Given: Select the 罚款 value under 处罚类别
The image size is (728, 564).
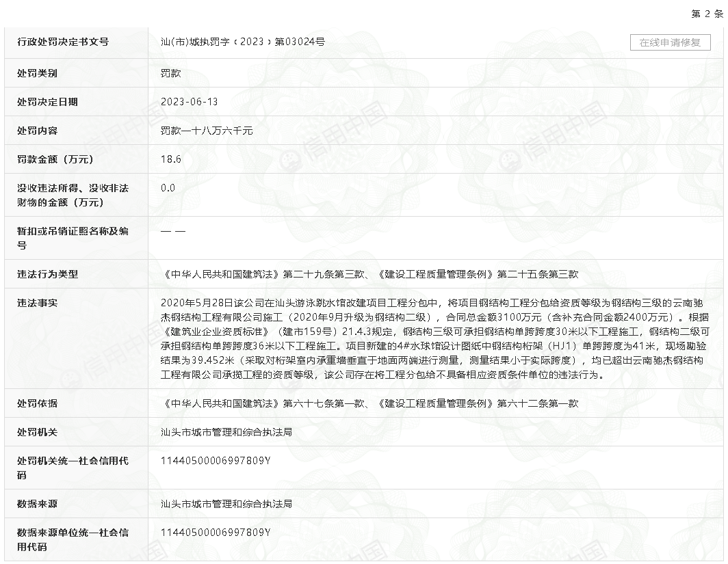Looking at the screenshot, I should (171, 73).
